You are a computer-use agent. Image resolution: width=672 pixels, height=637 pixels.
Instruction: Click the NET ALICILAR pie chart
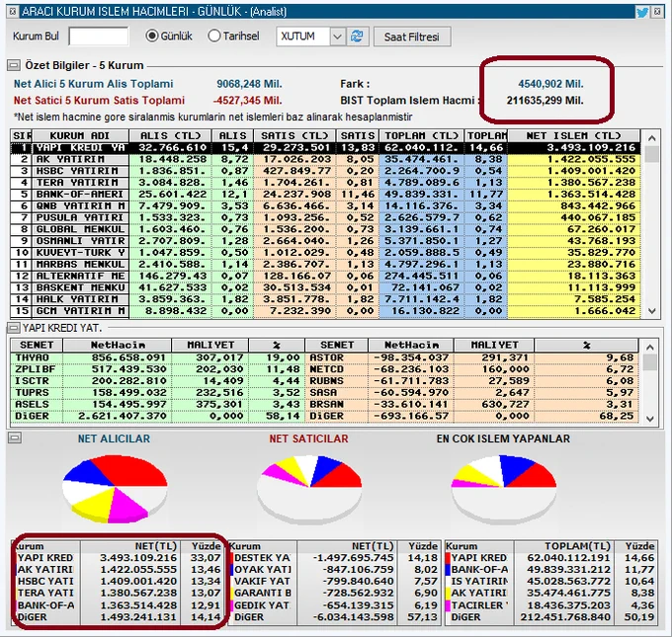point(115,489)
